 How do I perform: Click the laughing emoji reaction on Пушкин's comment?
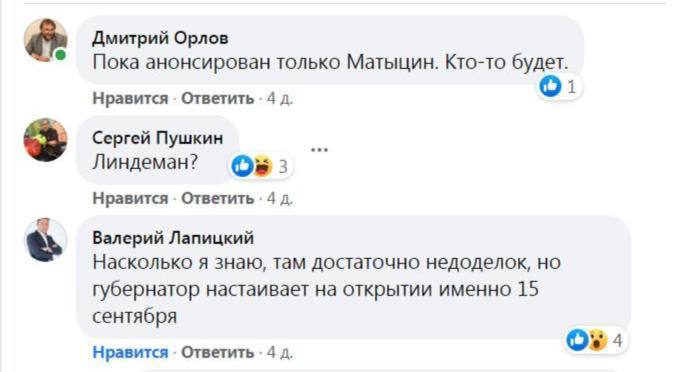262,166
